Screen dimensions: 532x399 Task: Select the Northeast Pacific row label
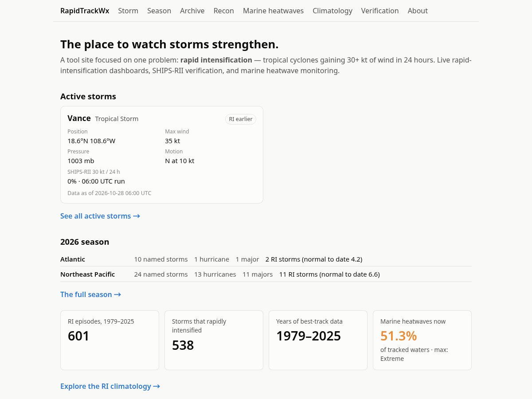pyautogui.click(x=87, y=274)
